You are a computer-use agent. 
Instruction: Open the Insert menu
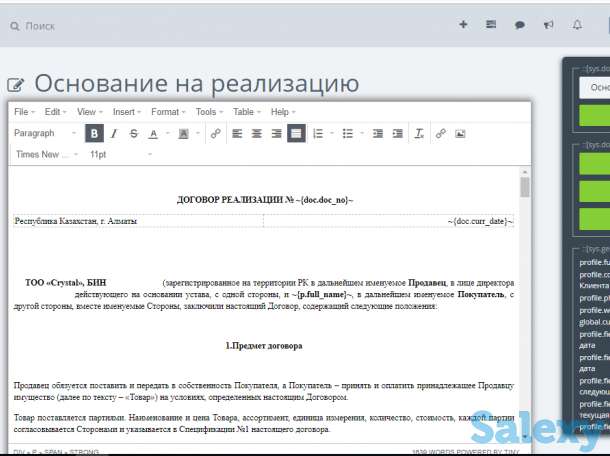pyautogui.click(x=126, y=112)
